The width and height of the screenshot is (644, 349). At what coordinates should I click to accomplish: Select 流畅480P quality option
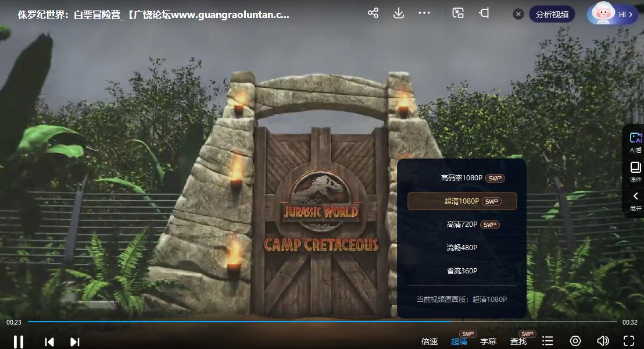tap(462, 247)
